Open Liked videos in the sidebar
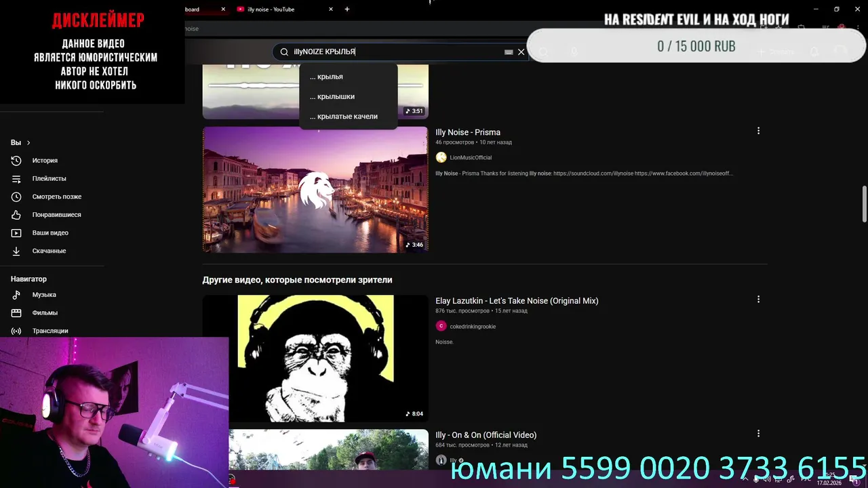 [56, 215]
